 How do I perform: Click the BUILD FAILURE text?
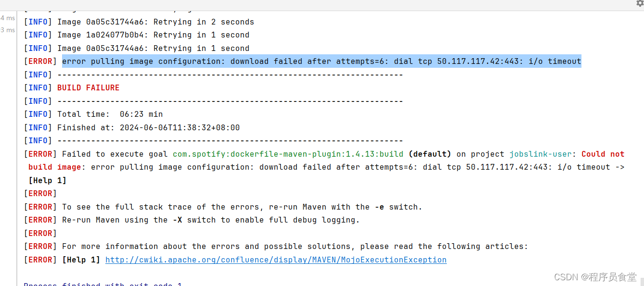pos(88,87)
